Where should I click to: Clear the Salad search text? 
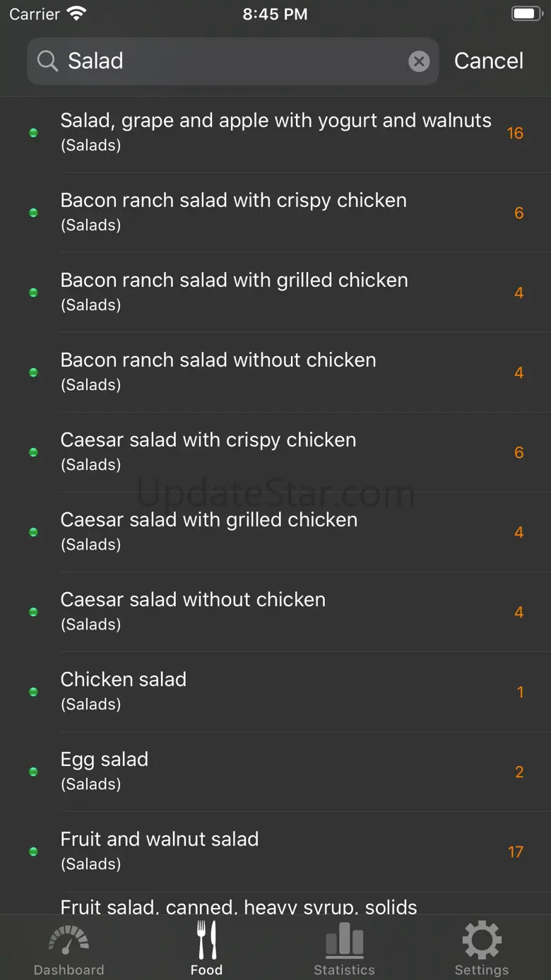click(419, 61)
